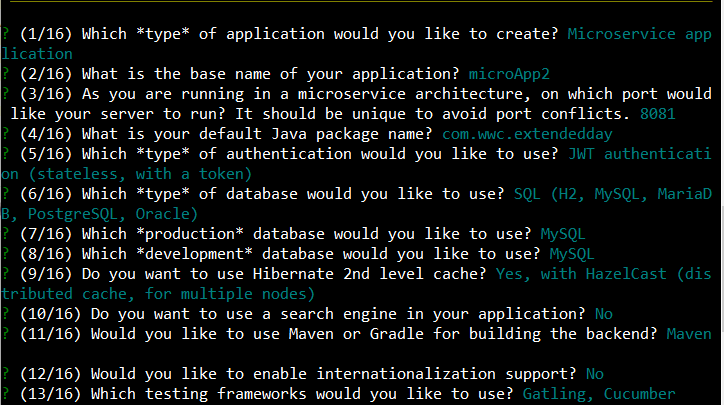
Task: Click the '(13/16)' prompt number
Action: [50, 394]
